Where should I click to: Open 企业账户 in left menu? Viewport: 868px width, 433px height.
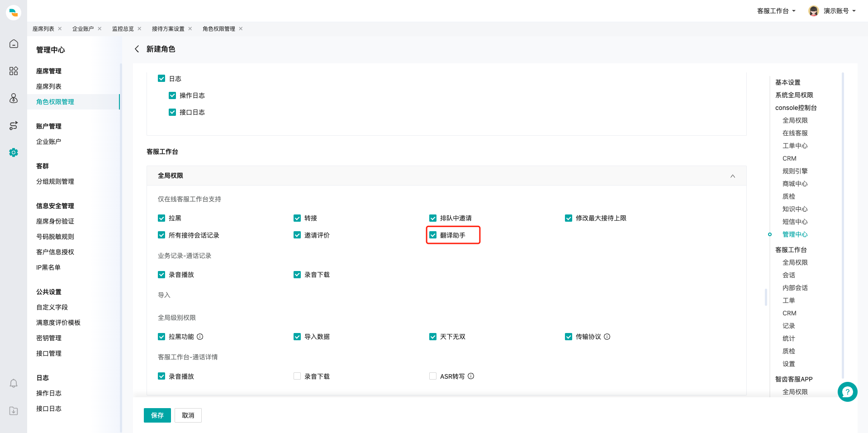coord(49,142)
